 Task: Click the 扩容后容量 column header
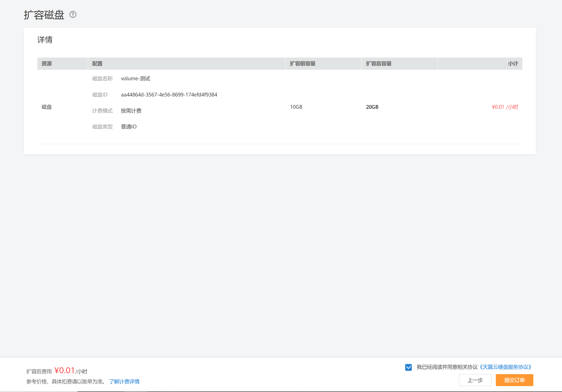click(378, 64)
